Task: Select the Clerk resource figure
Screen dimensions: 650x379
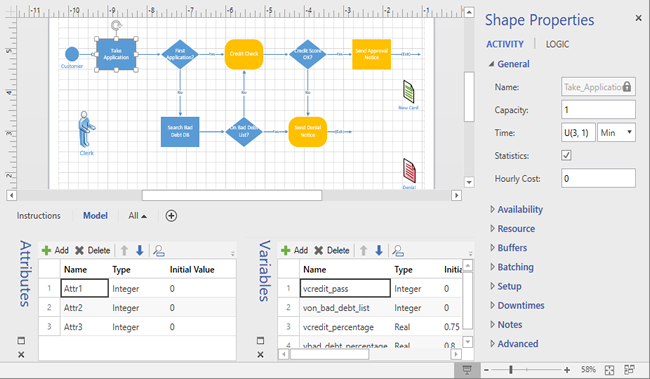Action: pos(86,129)
